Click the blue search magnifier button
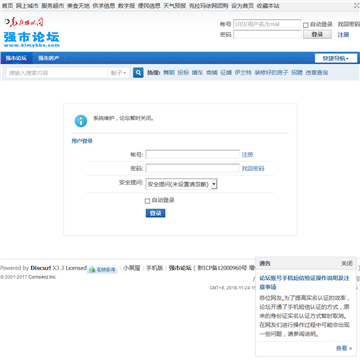Screen dimensions: 360x360 point(138,72)
